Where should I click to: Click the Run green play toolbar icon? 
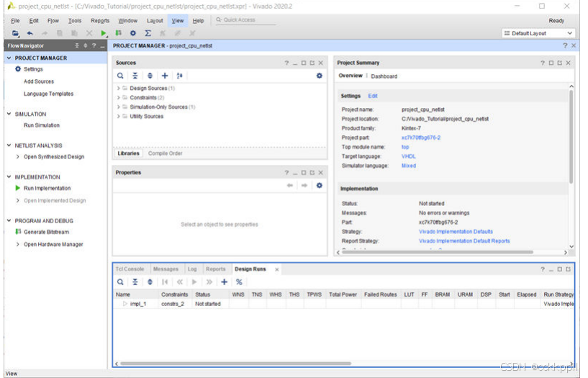pyautogui.click(x=104, y=33)
